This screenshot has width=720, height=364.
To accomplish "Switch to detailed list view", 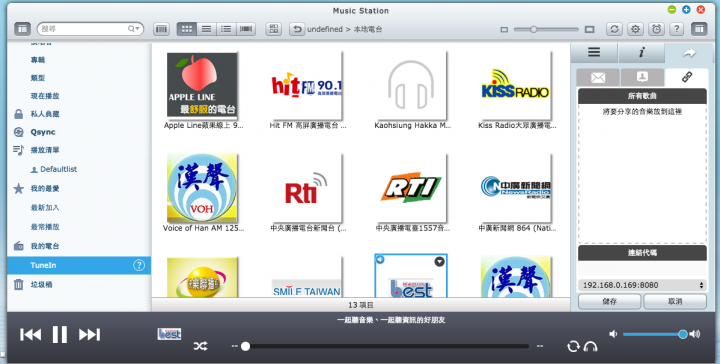I will (226, 29).
